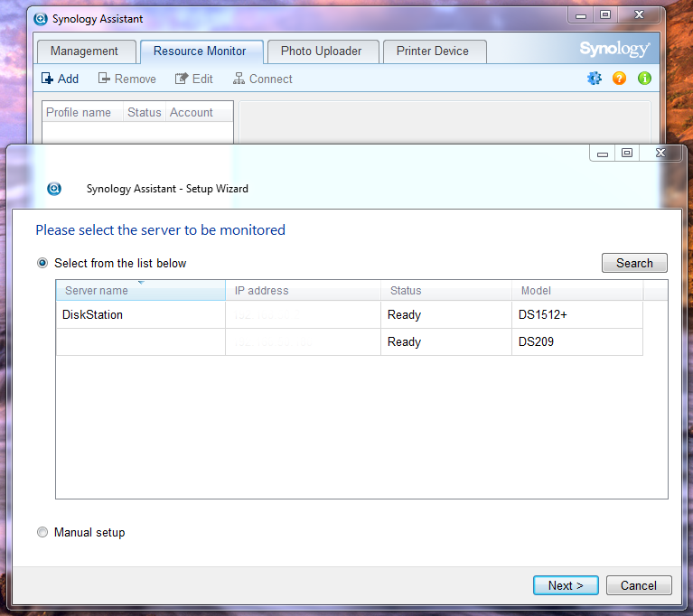The image size is (693, 616).
Task: Click the Search button
Action: coord(634,263)
